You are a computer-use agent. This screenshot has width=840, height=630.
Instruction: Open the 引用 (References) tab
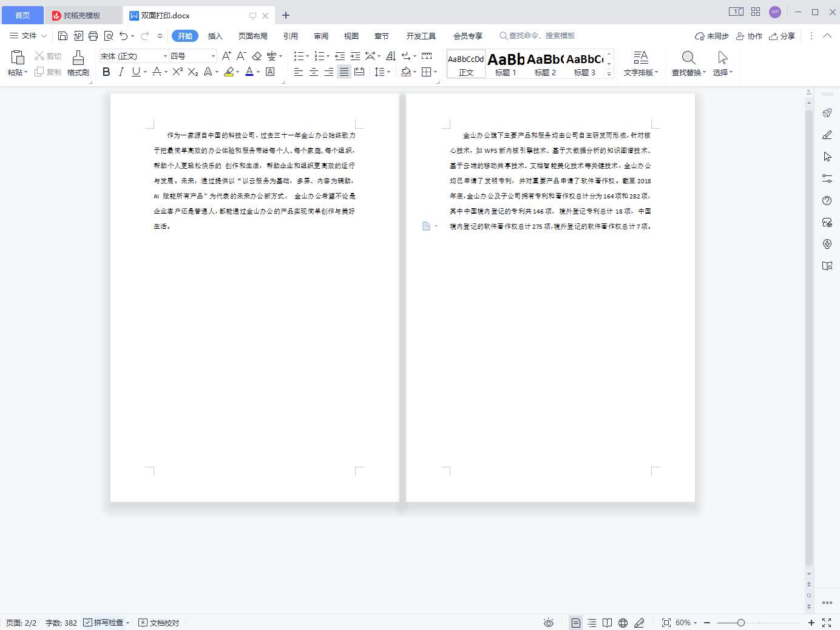(x=291, y=36)
